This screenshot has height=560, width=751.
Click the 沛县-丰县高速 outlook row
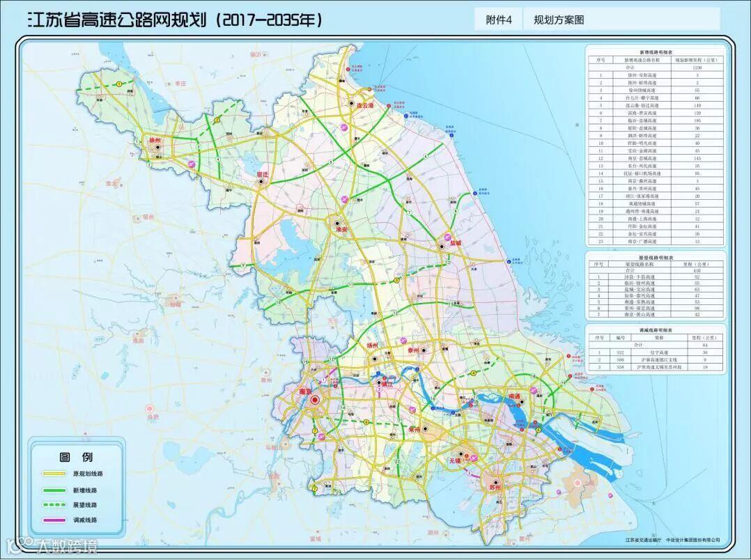[655, 277]
